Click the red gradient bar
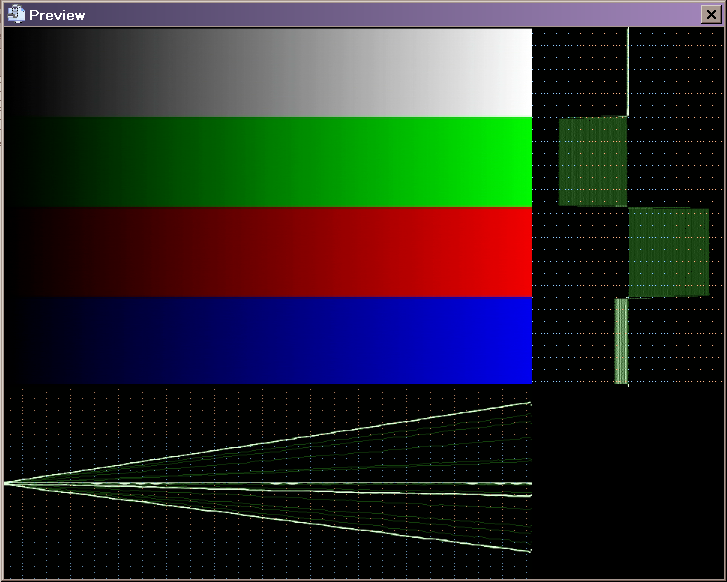This screenshot has height=582, width=727. click(268, 252)
